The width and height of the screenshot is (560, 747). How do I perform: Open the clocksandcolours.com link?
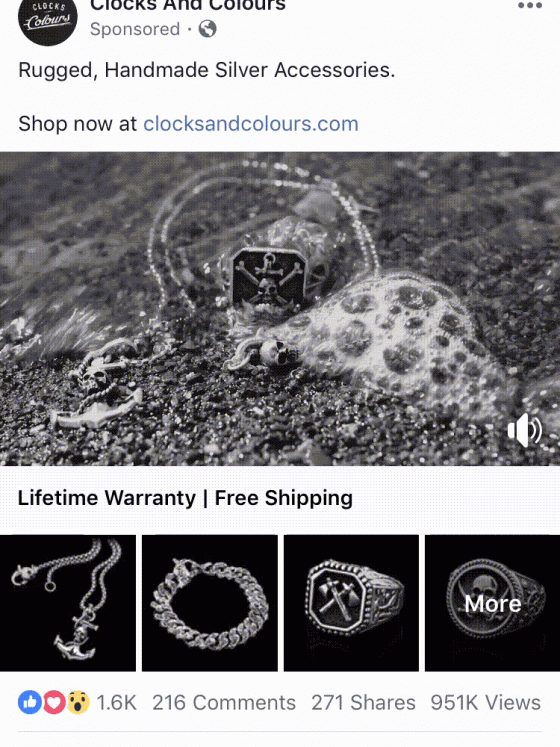251,124
